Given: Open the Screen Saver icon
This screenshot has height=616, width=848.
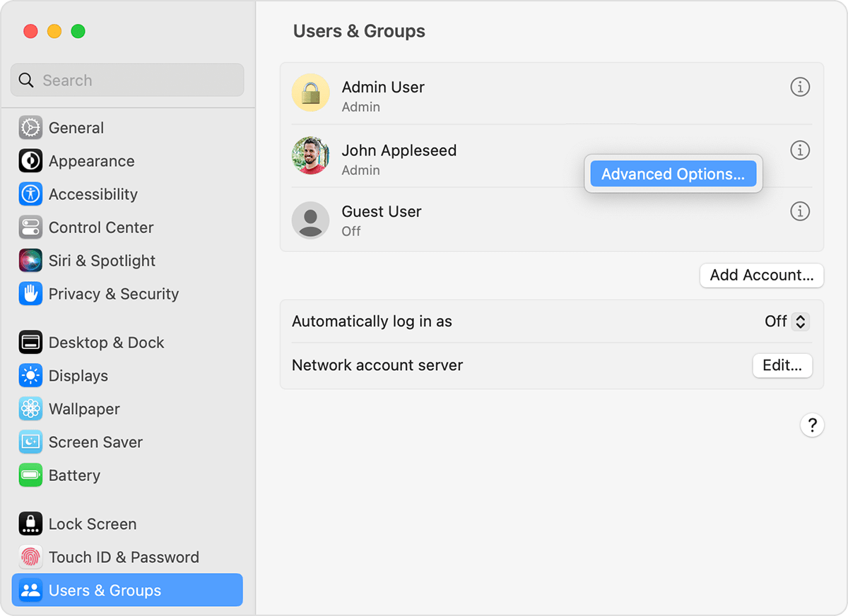Looking at the screenshot, I should 30,442.
